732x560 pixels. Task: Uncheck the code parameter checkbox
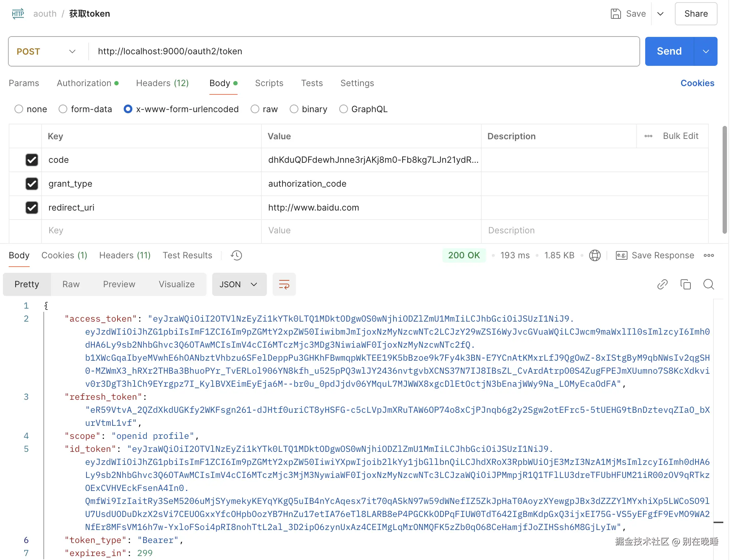(x=32, y=160)
